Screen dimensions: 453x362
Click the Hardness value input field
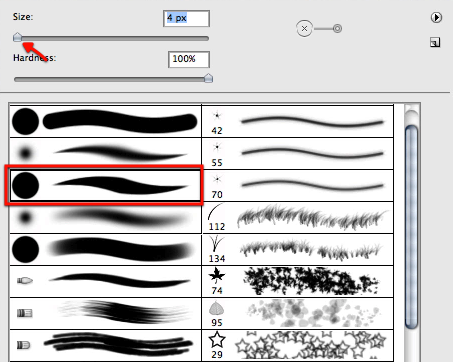click(x=189, y=59)
